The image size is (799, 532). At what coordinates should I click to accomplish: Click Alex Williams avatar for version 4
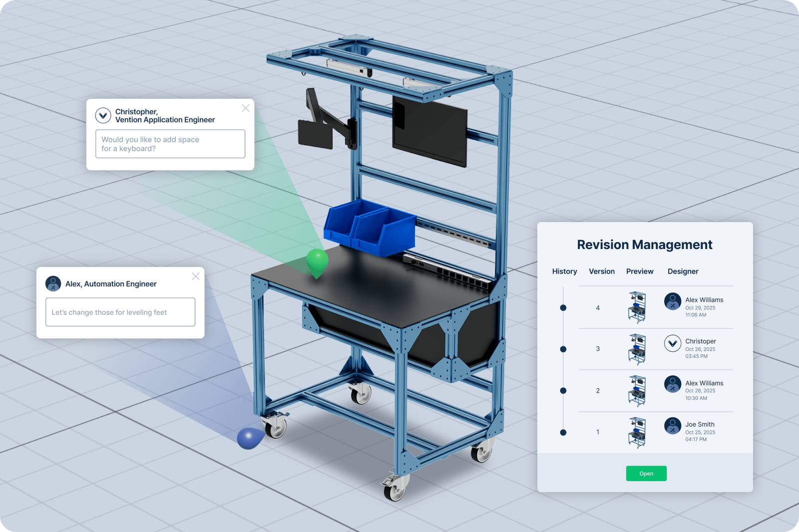[673, 301]
